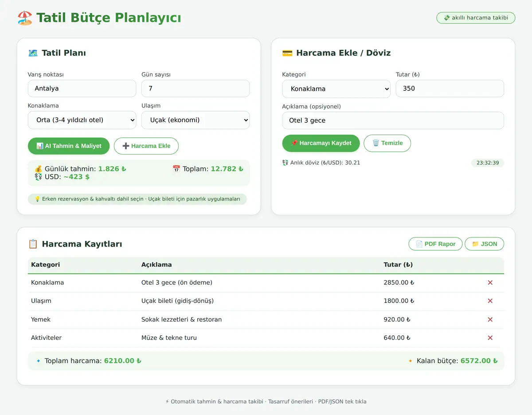Click the 640.00 ₺ amount cell
Viewport: 532px width, 415px height.
(x=397, y=338)
